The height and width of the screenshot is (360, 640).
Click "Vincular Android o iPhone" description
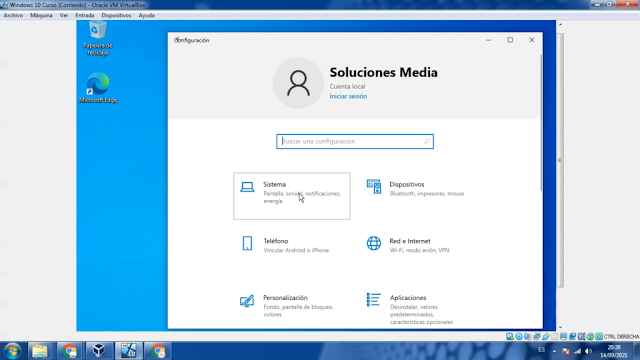click(296, 250)
